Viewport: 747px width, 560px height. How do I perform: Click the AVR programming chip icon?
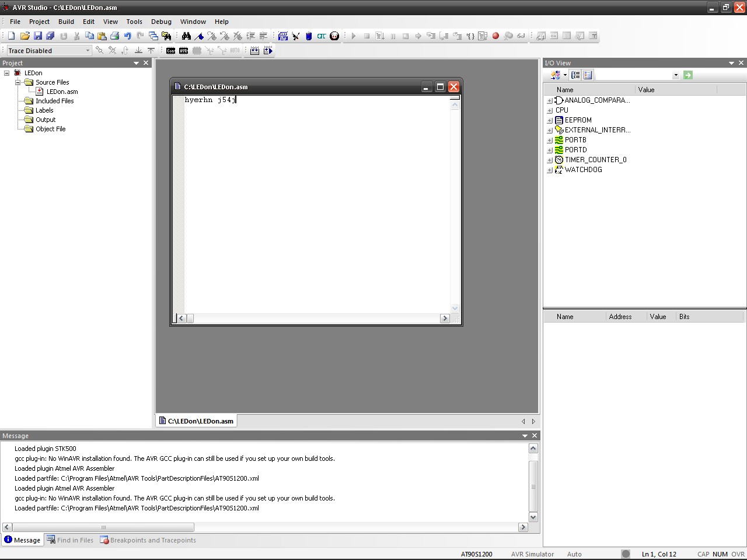click(x=183, y=51)
